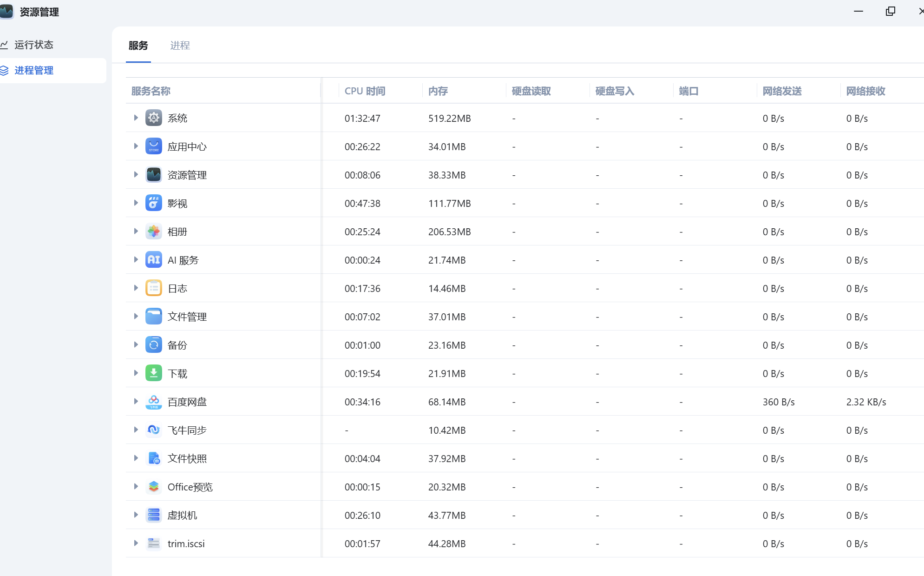Click the 虚拟机 virtual machine icon

pos(153,515)
